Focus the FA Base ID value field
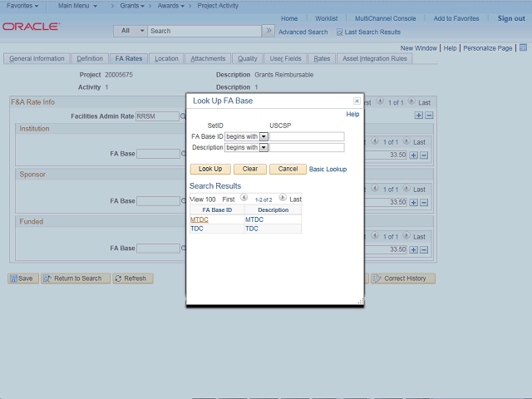 tap(307, 136)
